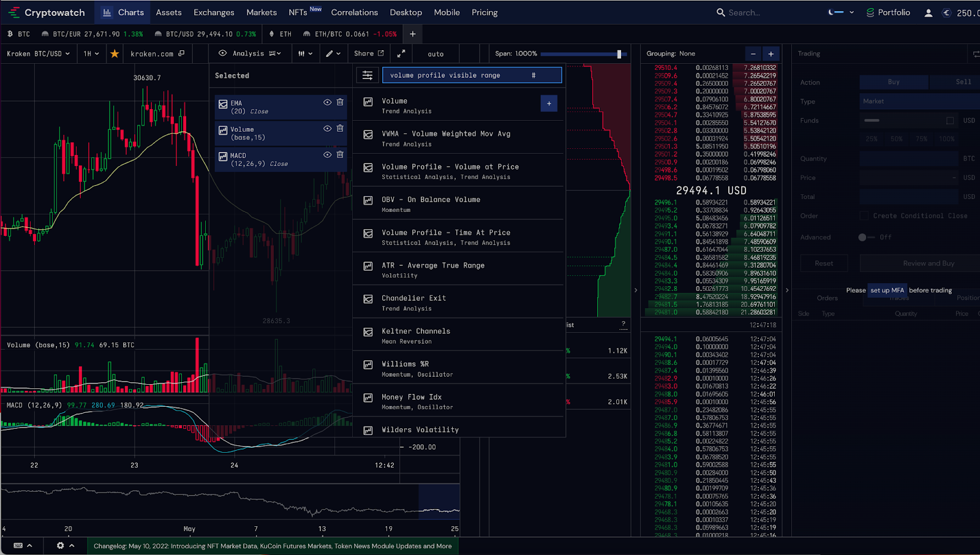Click the Charts bar chart icon
Screen dimensions: 980x555
(x=107, y=12)
